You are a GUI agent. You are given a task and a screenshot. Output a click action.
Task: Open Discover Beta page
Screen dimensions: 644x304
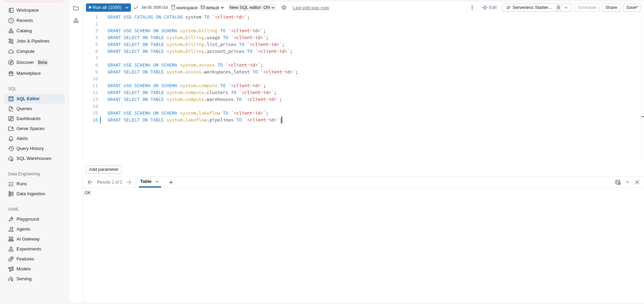pyautogui.click(x=34, y=62)
